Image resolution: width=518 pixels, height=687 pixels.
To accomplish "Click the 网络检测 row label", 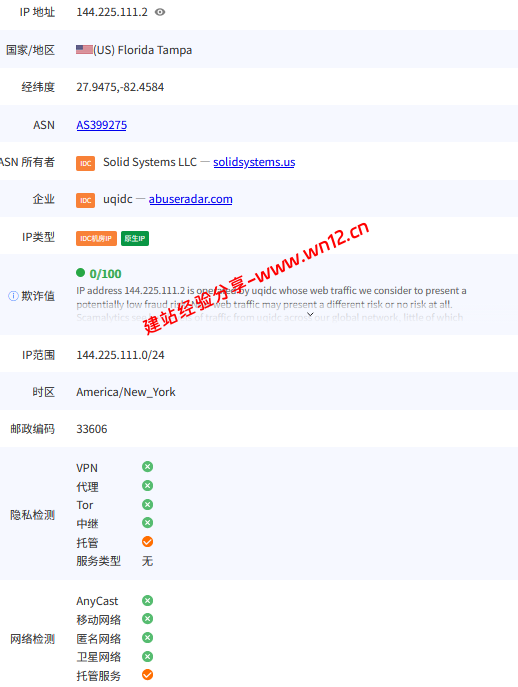I will pos(32,639).
